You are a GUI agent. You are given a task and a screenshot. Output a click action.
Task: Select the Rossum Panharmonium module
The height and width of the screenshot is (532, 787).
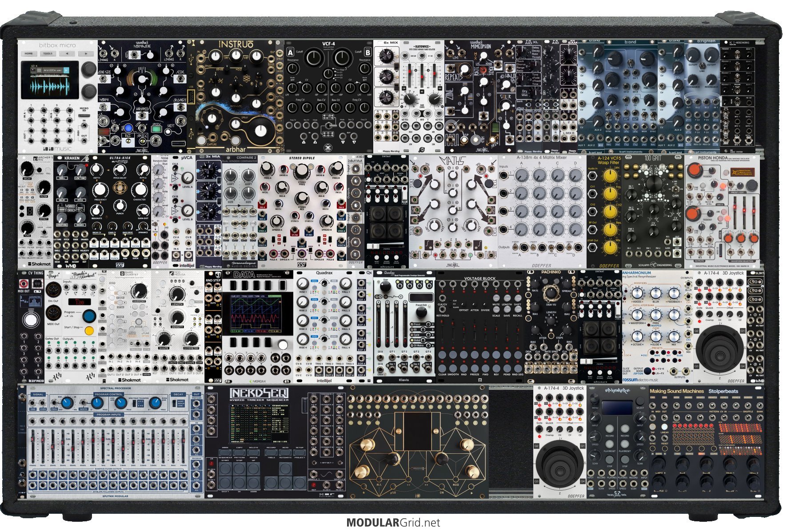(658, 327)
